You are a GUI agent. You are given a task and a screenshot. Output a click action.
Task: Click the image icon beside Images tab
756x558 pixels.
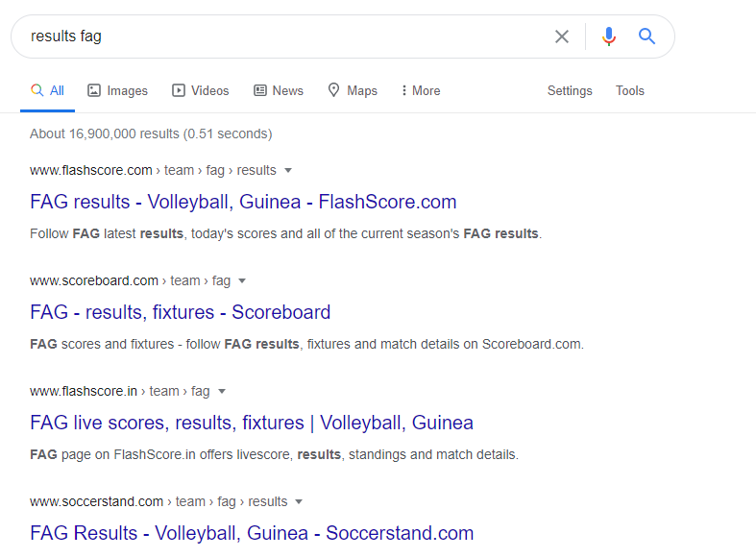point(94,90)
